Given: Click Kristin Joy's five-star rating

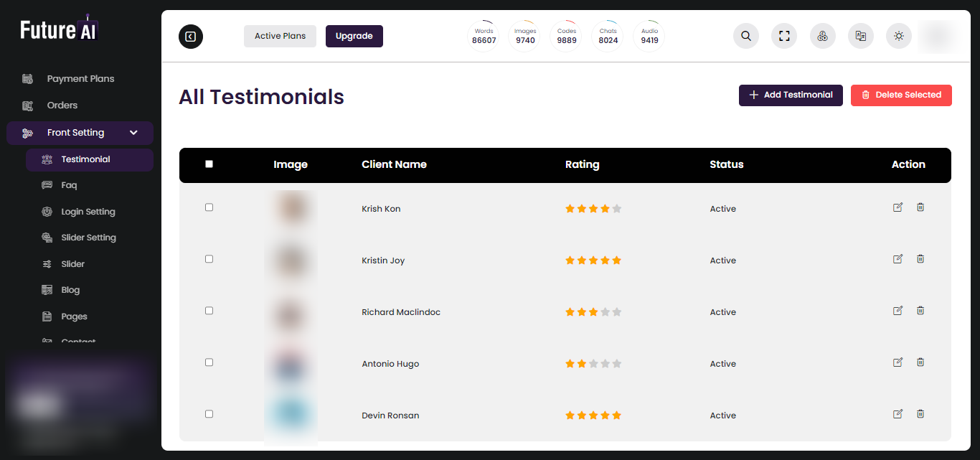Looking at the screenshot, I should (593, 260).
